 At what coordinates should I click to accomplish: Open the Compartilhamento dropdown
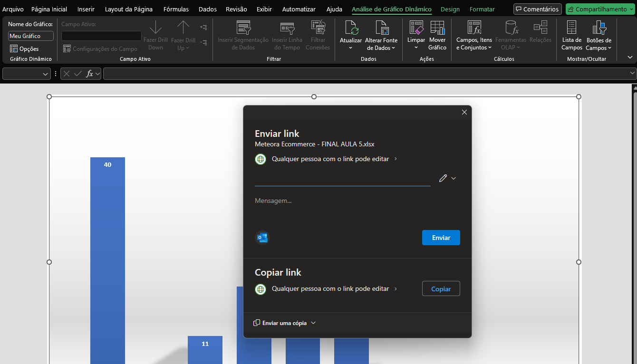pyautogui.click(x=600, y=9)
